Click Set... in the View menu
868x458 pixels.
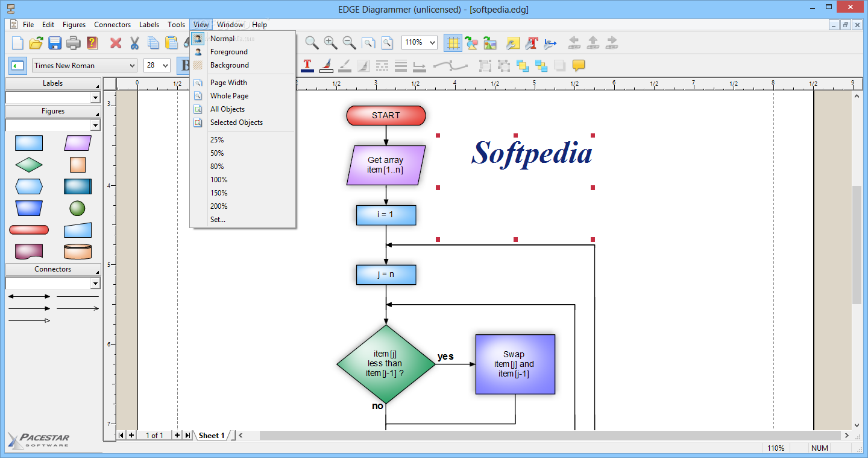click(x=242, y=220)
